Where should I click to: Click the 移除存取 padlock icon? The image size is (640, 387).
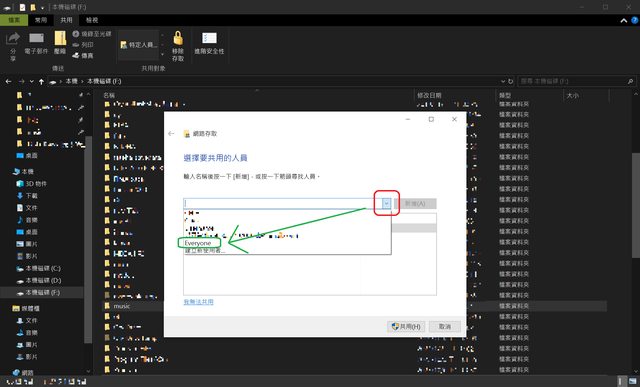[178, 38]
